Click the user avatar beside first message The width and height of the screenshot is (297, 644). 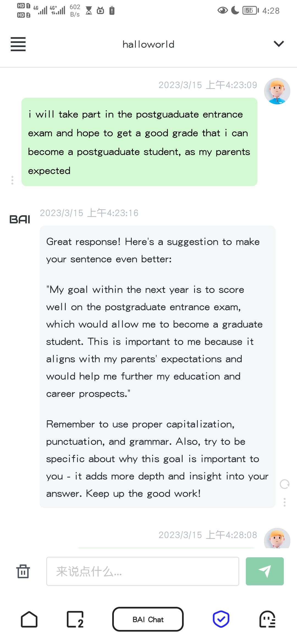click(277, 91)
